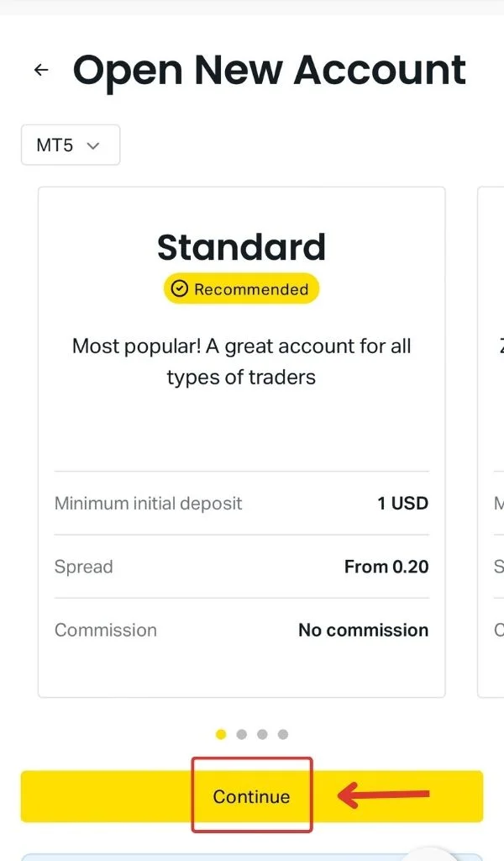Viewport: 504px width, 861px height.
Task: Click the Commission row showing No commission
Action: point(241,630)
